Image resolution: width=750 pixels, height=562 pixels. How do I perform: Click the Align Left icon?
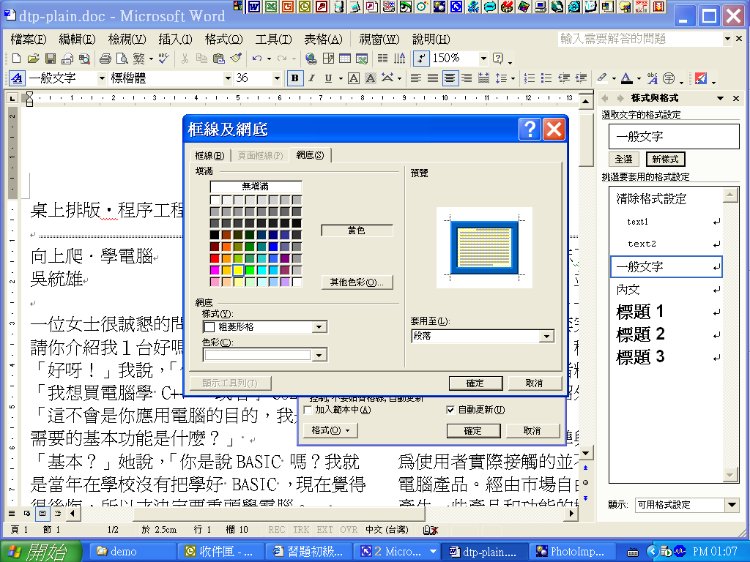(x=416, y=78)
